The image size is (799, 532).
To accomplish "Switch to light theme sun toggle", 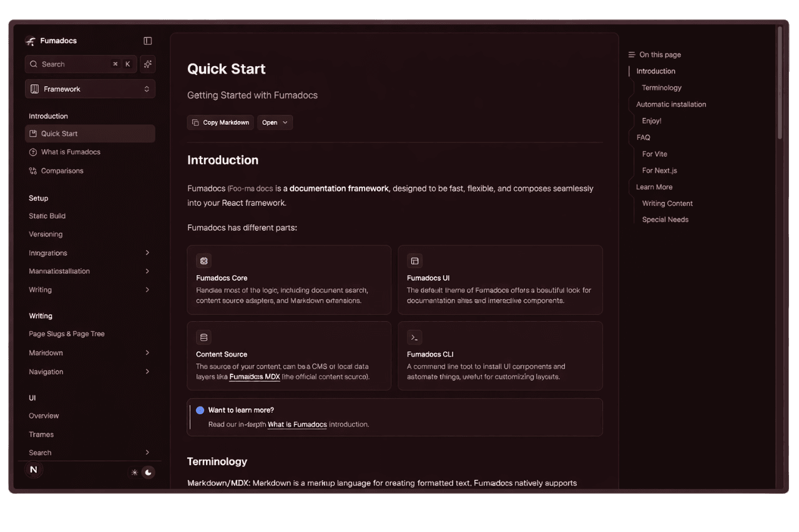I will coord(134,473).
